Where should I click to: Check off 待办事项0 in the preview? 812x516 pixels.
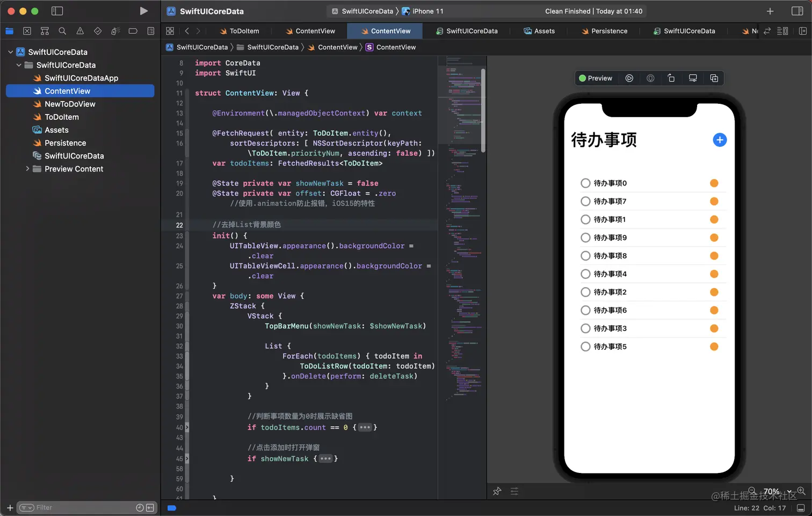585,183
